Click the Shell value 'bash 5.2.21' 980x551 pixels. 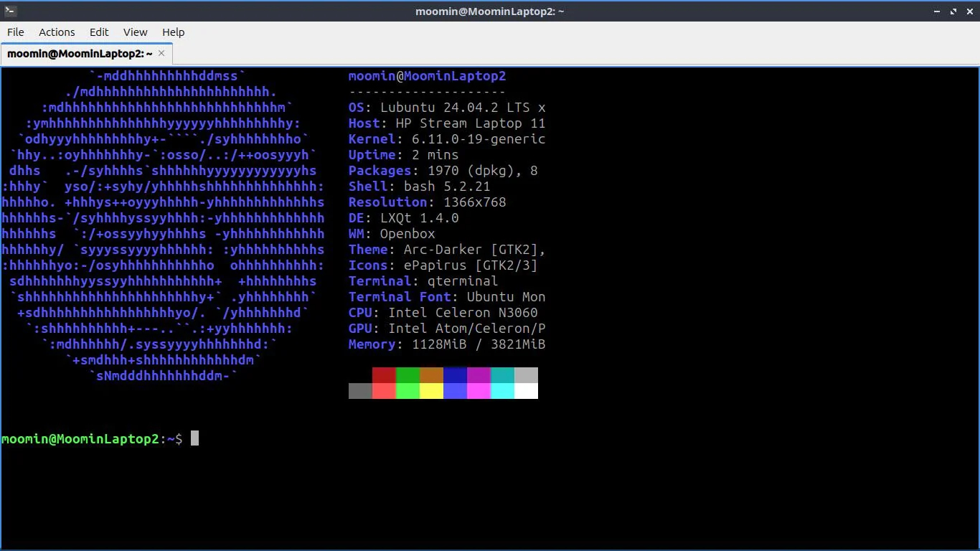pos(447,187)
